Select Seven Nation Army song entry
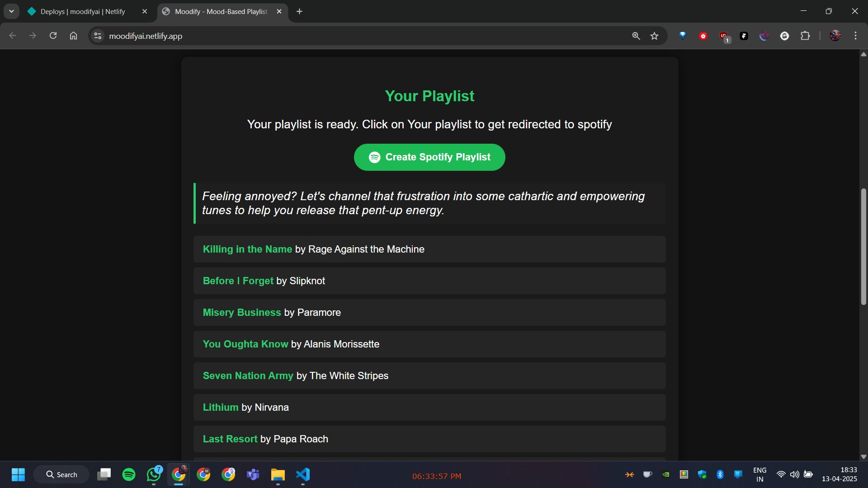The image size is (868, 488). 248,376
